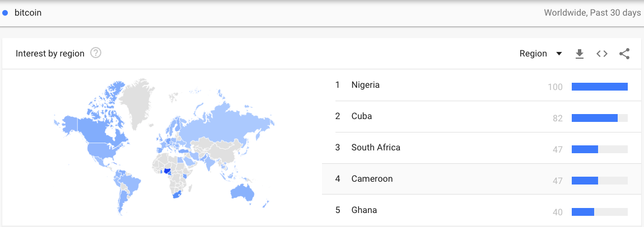Select Nigeria in the region list
Viewport: 644px width, 227px height.
(365, 85)
